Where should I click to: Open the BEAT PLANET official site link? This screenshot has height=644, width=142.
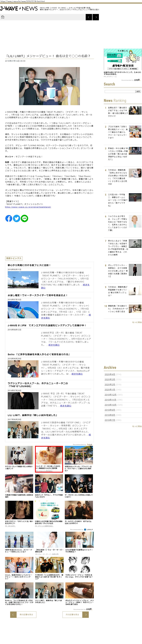[28, 207]
